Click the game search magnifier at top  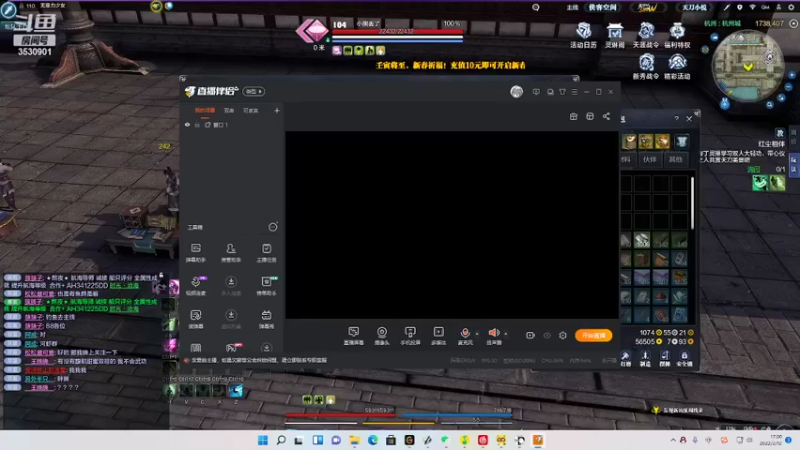[536, 7]
